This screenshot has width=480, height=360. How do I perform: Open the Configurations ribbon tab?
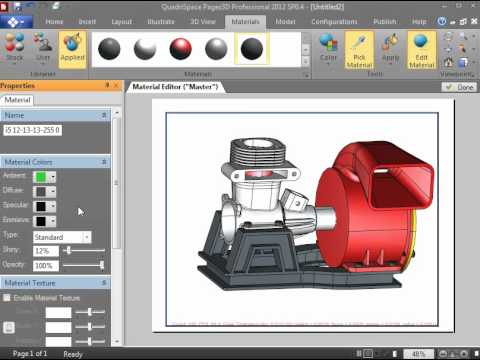pyautogui.click(x=334, y=22)
